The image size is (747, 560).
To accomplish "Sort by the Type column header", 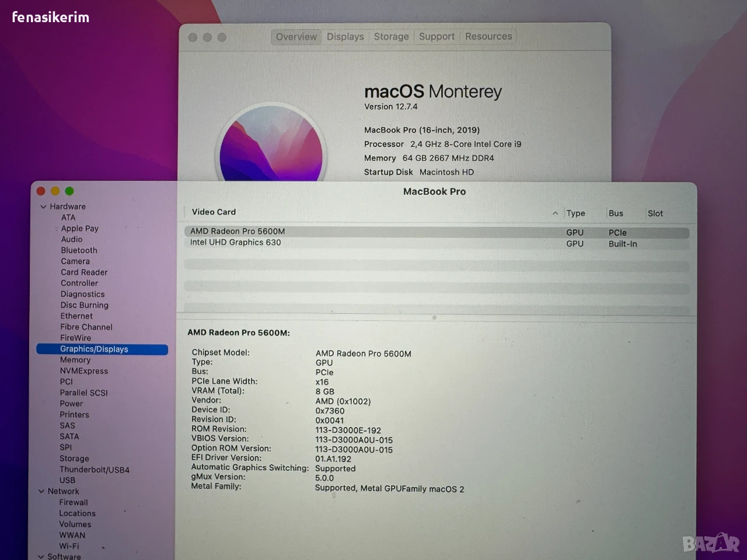I will click(x=575, y=213).
